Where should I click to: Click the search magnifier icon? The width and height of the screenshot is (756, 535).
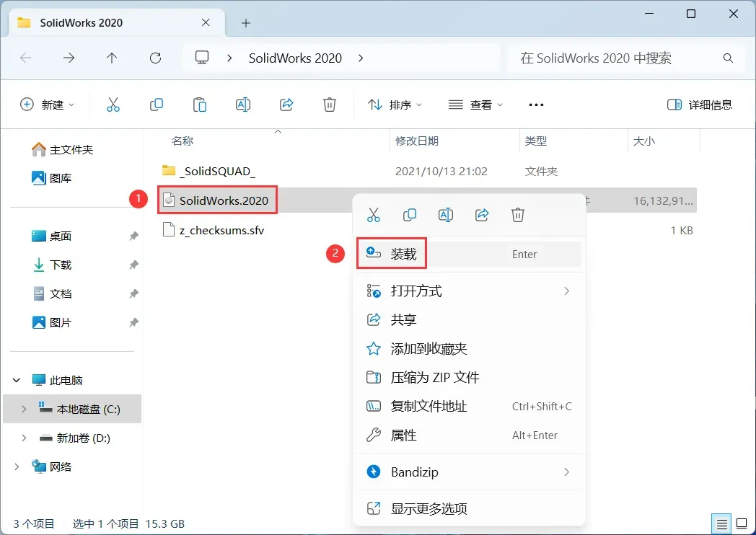tap(728, 58)
